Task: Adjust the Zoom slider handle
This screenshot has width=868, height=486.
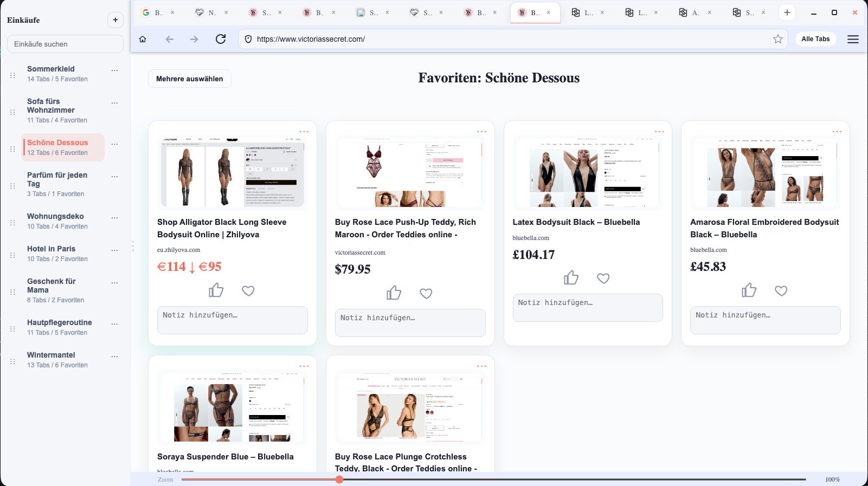Action: 339,479
